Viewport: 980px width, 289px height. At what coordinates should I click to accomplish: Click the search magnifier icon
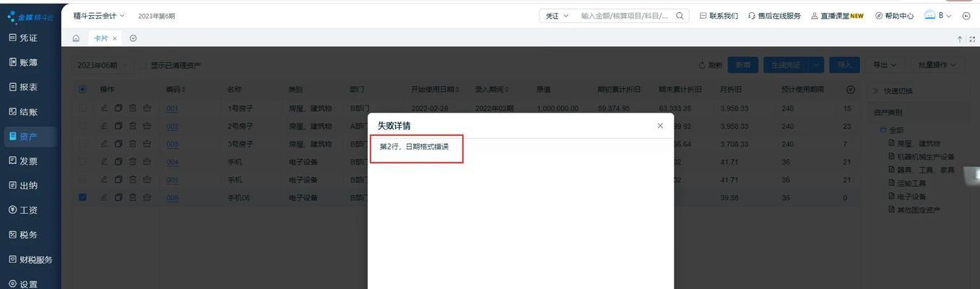click(680, 16)
